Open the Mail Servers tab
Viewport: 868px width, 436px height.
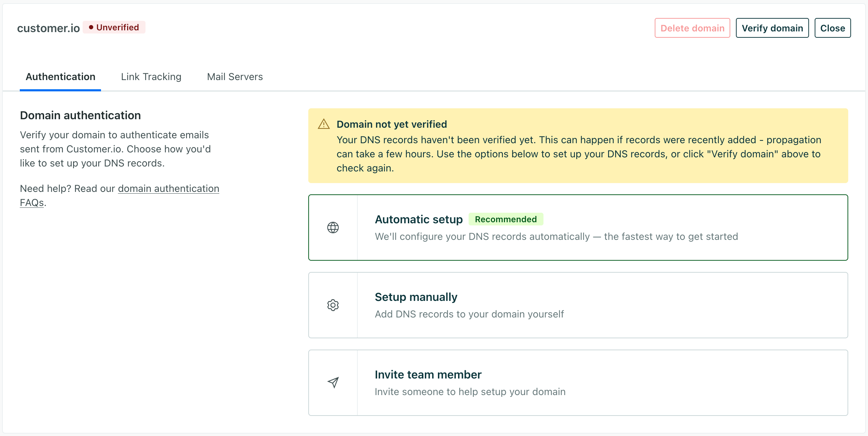click(234, 77)
